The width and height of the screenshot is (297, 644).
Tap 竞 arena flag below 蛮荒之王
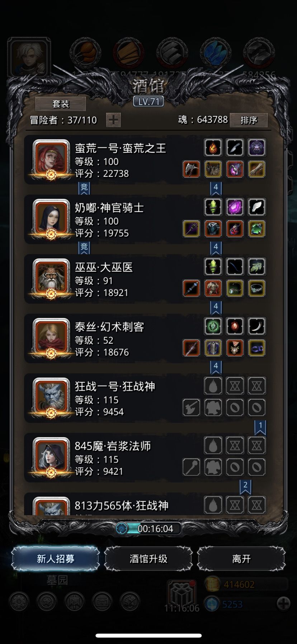pyautogui.click(x=84, y=188)
